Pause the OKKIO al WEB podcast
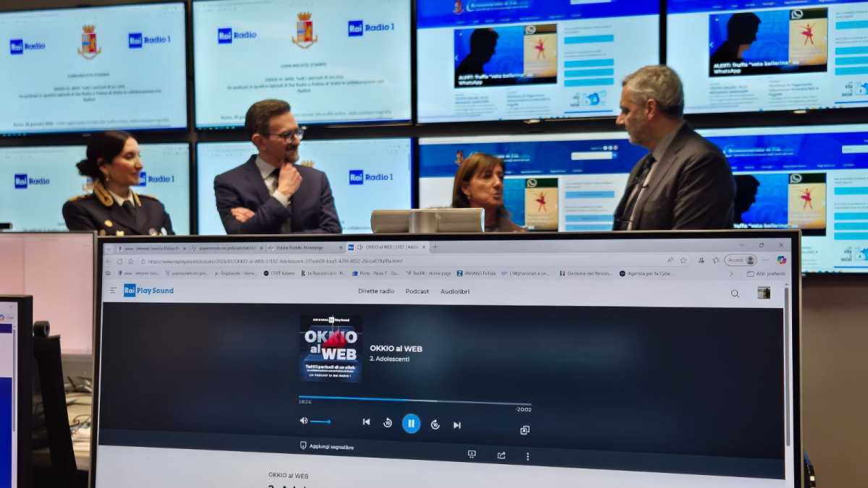Viewport: 868px width, 488px height. tap(411, 424)
